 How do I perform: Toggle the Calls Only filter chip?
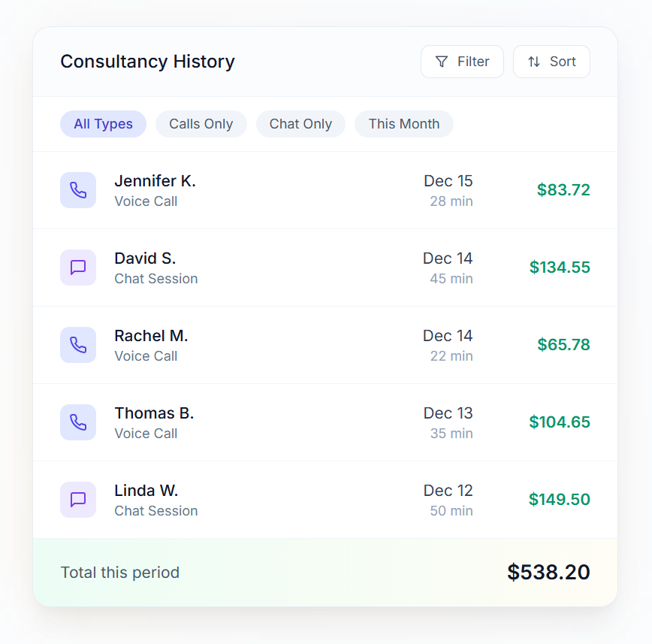[x=201, y=124]
